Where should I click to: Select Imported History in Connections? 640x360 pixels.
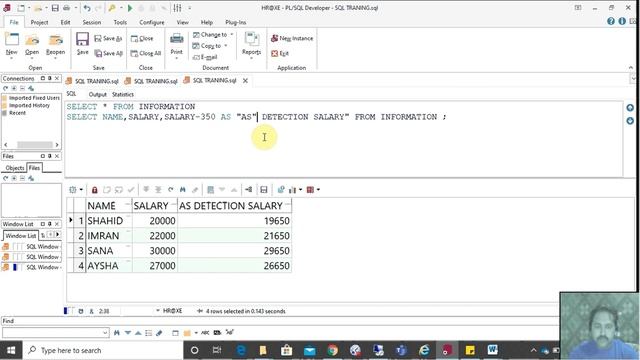click(26, 105)
